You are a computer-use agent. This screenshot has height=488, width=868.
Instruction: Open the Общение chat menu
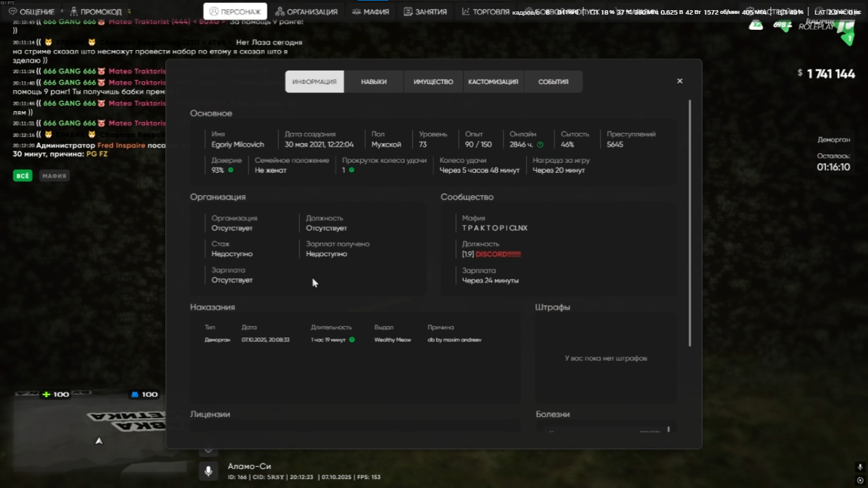point(32,11)
